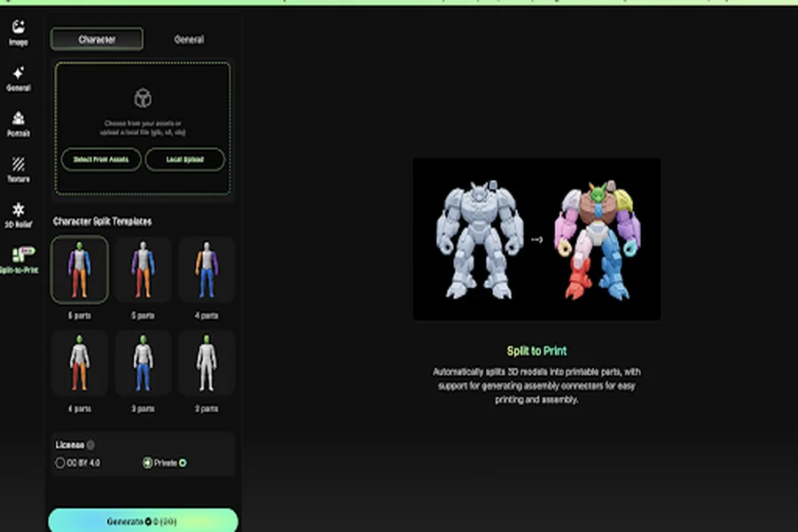The image size is (798, 532).
Task: Choose the 6 parts character template
Action: tap(80, 270)
